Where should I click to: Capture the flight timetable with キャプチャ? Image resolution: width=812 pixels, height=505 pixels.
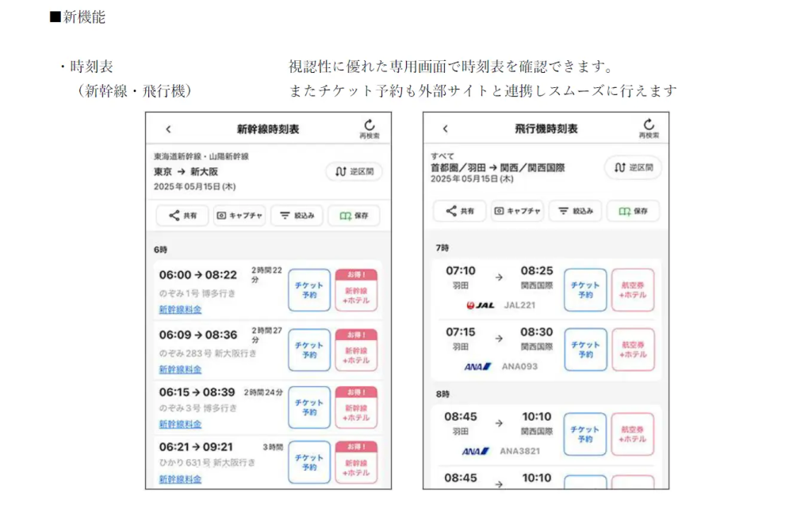517,211
